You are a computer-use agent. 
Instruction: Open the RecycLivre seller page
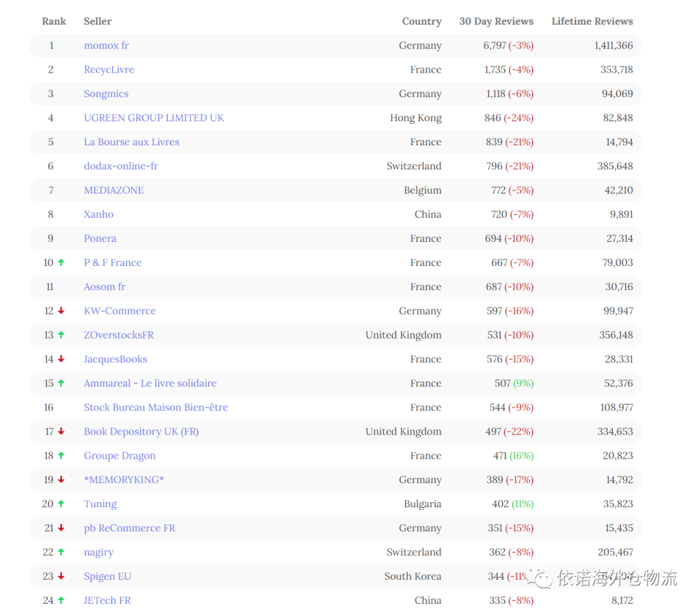109,69
